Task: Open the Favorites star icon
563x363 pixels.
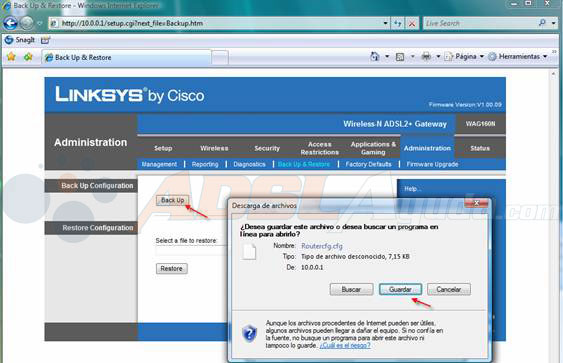Action: (x=11, y=57)
